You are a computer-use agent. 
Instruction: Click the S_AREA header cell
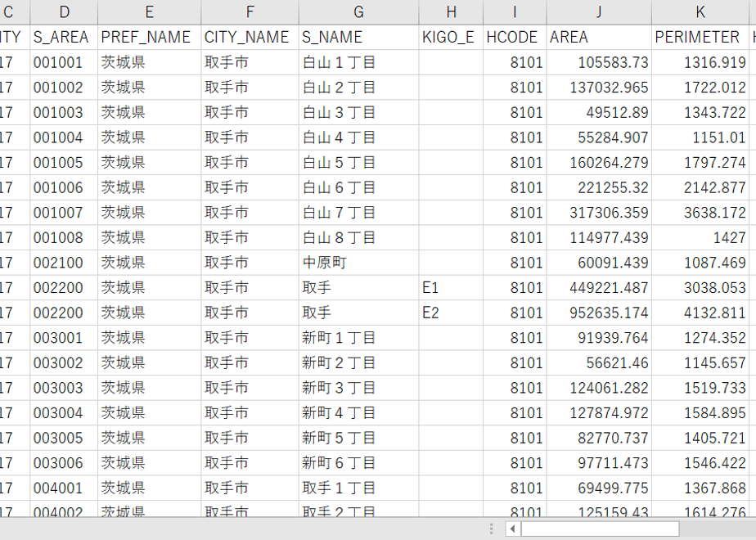64,37
